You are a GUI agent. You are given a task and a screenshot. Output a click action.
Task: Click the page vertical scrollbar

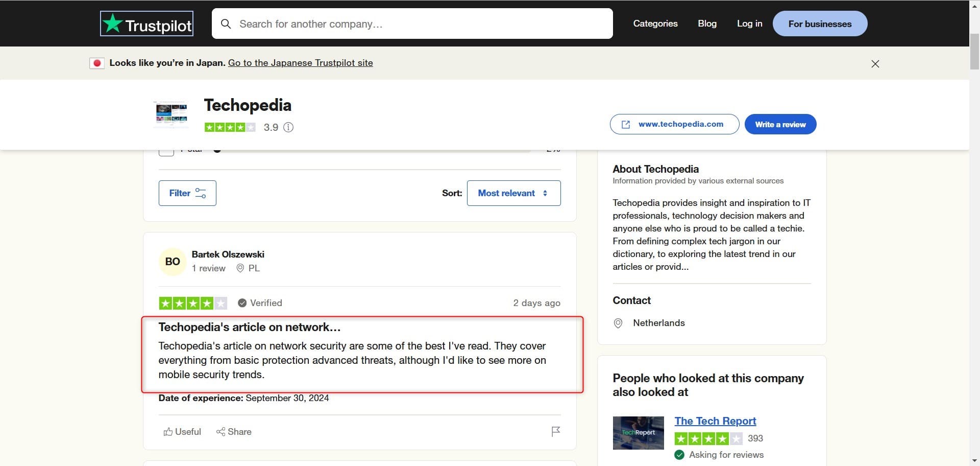974,52
